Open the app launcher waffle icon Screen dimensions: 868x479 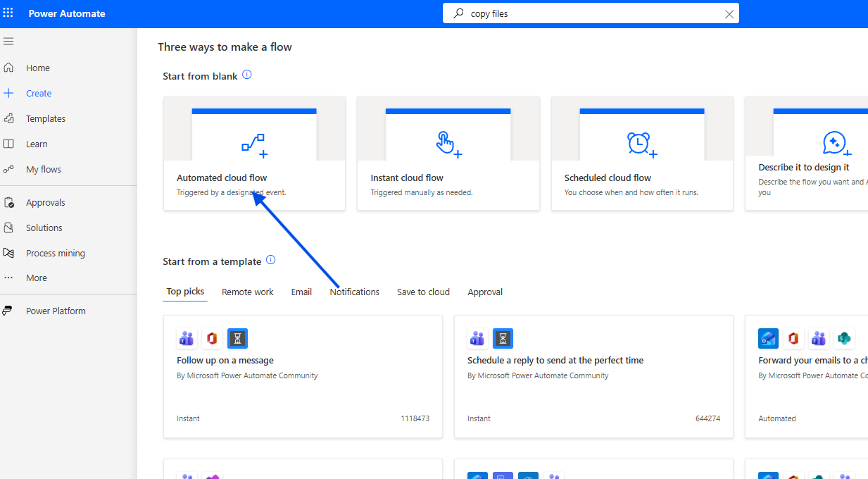pyautogui.click(x=8, y=13)
